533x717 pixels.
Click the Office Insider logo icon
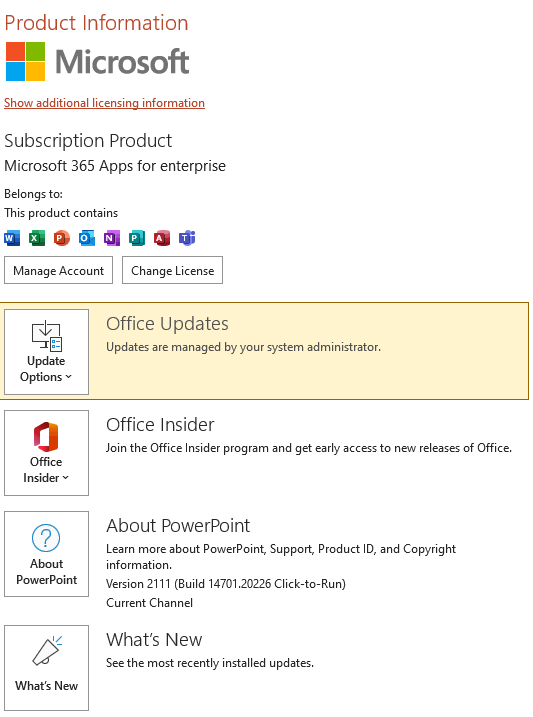pos(46,436)
